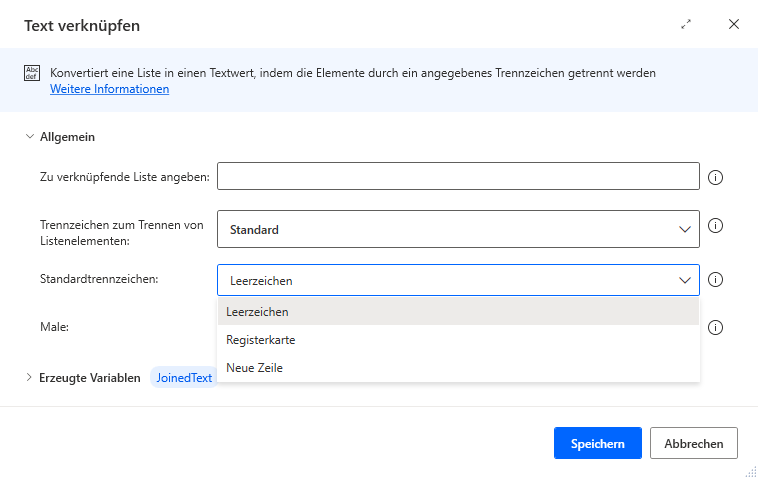Click the Abbrechen button
This screenshot has width=758, height=479.
coord(693,443)
